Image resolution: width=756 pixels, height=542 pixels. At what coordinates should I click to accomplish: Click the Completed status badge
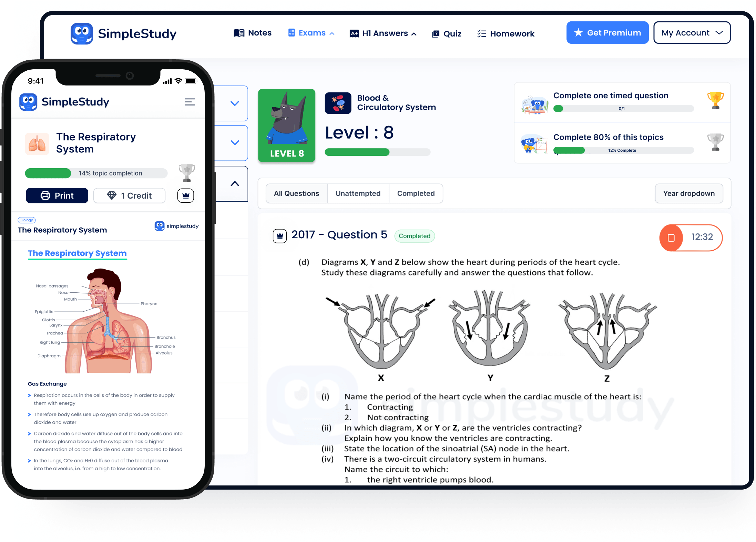(x=415, y=236)
